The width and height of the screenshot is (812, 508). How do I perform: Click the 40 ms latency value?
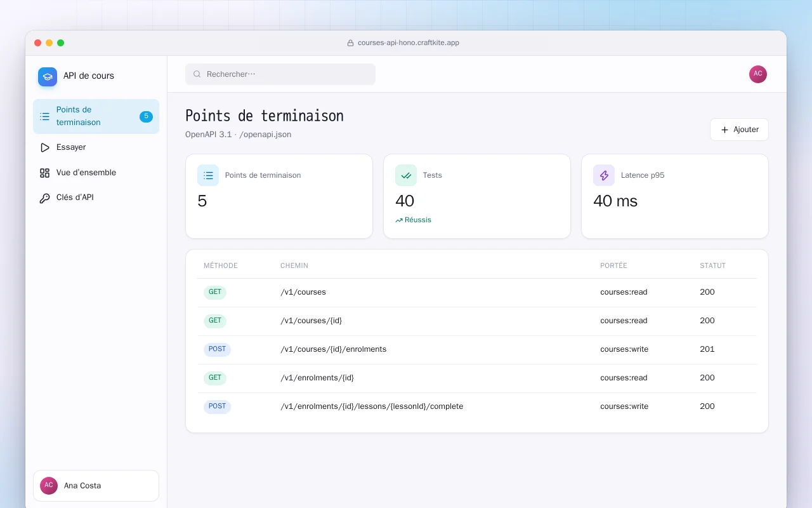(x=615, y=201)
